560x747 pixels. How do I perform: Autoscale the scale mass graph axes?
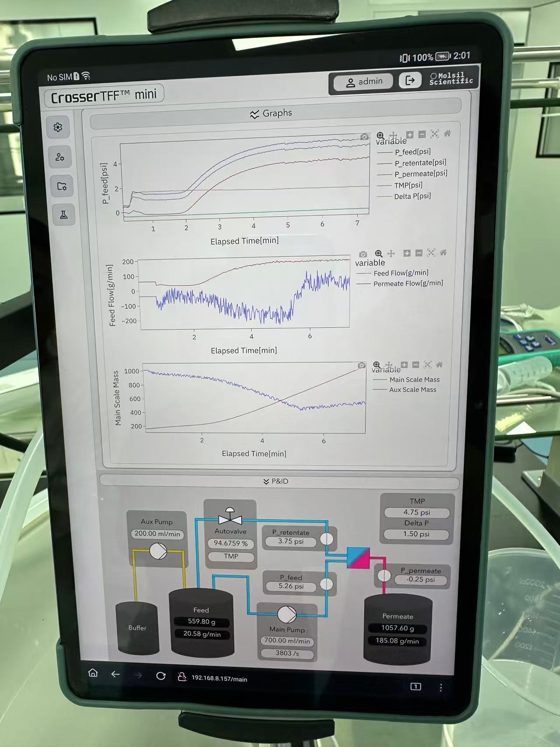tap(427, 364)
